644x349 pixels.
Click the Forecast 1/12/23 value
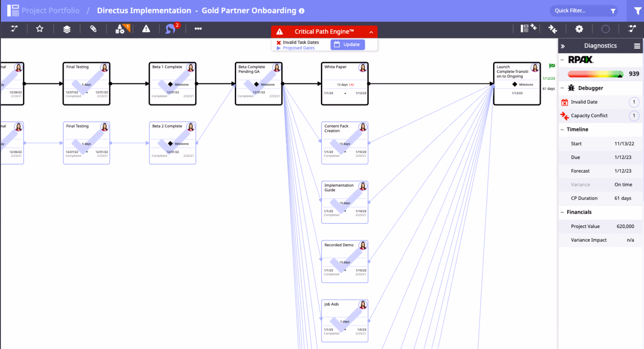tap(622, 171)
